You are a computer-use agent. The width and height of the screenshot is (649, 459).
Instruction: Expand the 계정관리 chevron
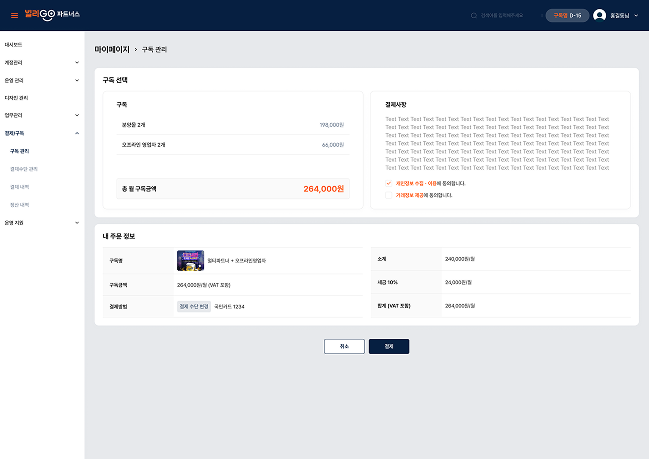click(77, 62)
